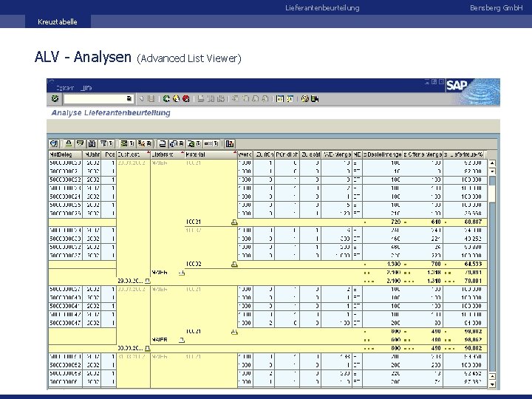Click the yellow Help icon
Viewport: 532px width, 399px height.
point(304,99)
